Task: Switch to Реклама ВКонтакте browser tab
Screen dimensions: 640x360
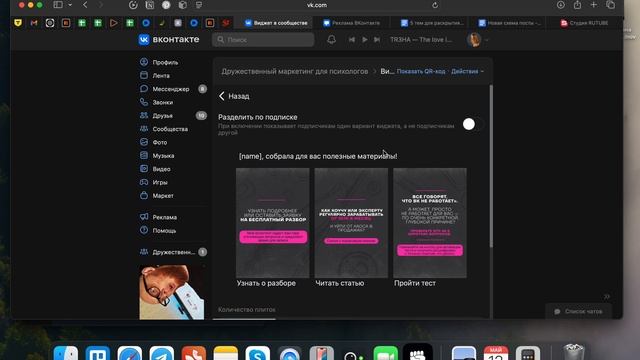Action: [x=351, y=23]
